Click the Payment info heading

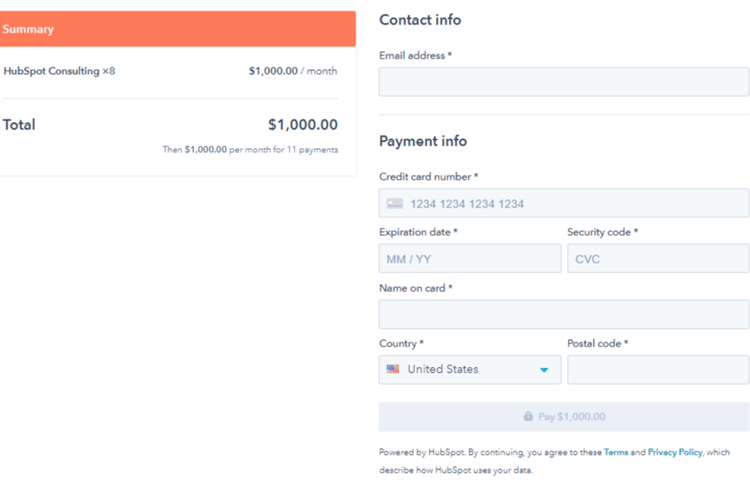pyautogui.click(x=423, y=142)
